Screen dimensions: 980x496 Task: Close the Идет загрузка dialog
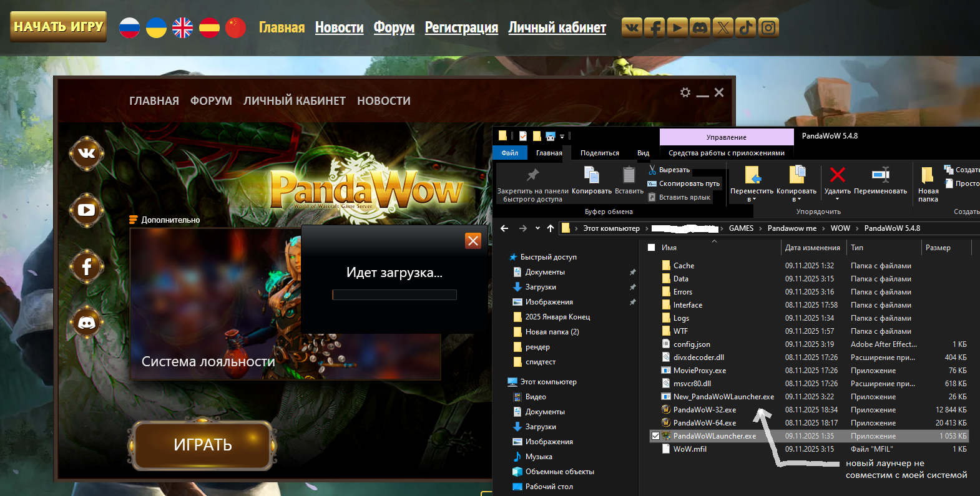pyautogui.click(x=473, y=241)
